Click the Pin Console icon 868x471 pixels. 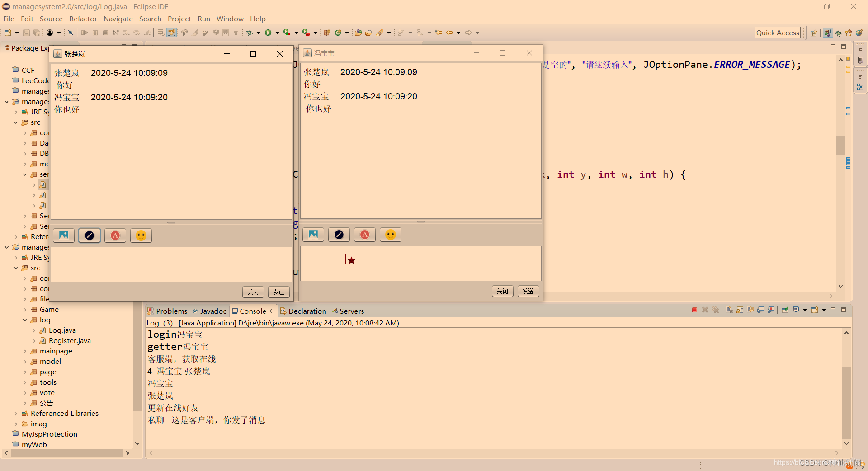[x=785, y=310]
